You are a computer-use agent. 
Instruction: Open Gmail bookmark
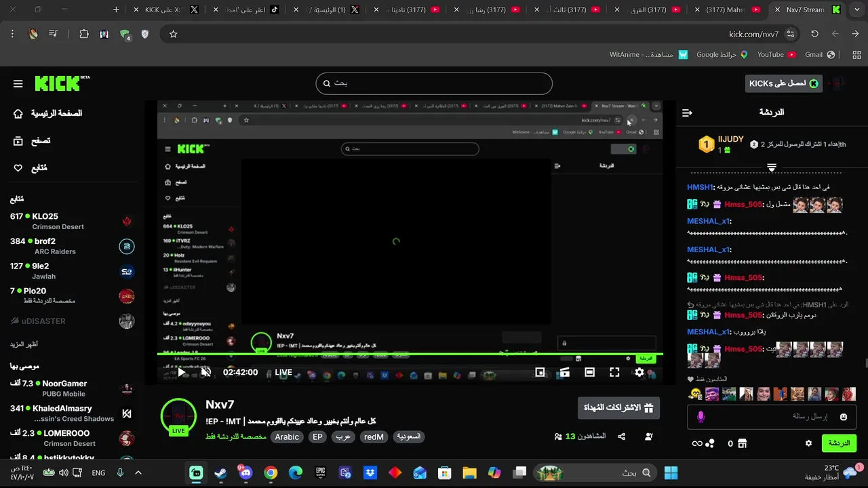[820, 55]
